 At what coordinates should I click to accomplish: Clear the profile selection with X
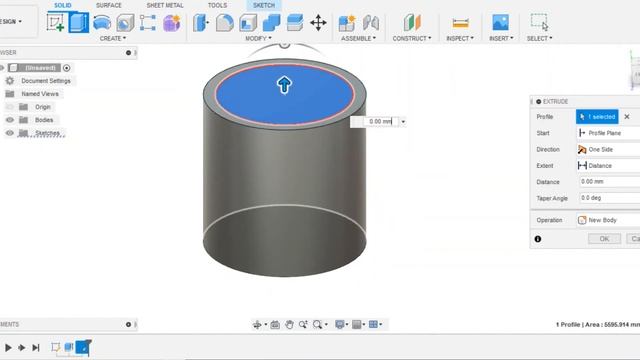(627, 117)
